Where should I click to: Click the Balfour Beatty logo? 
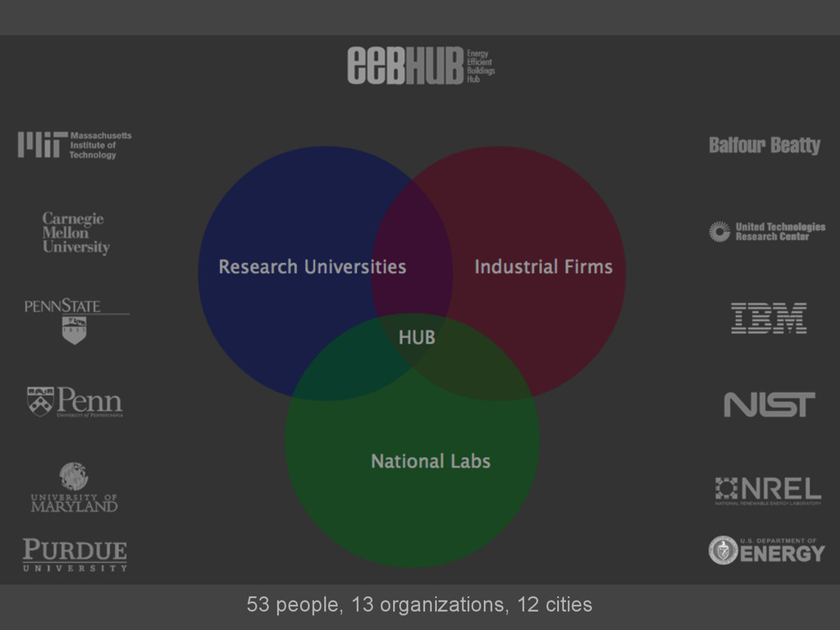tap(765, 145)
